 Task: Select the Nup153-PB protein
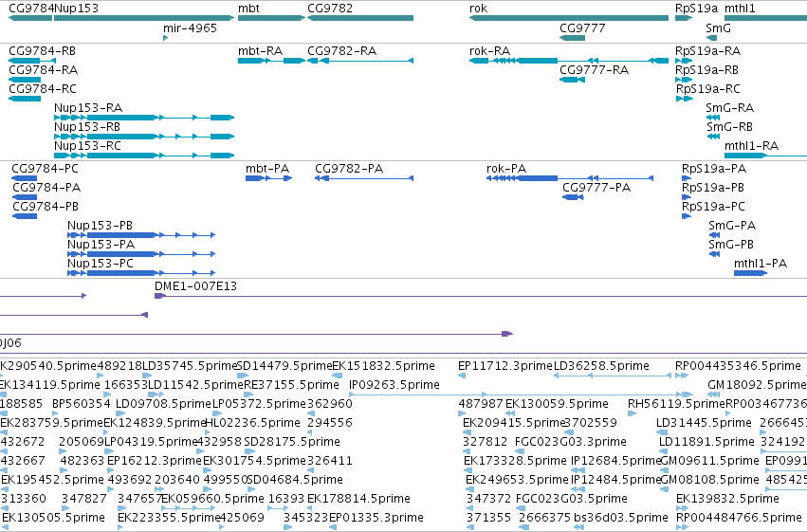pyautogui.click(x=141, y=235)
